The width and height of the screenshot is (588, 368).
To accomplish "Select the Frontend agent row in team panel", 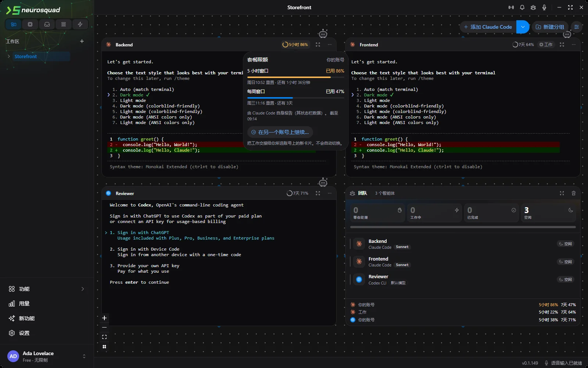I will (463, 262).
